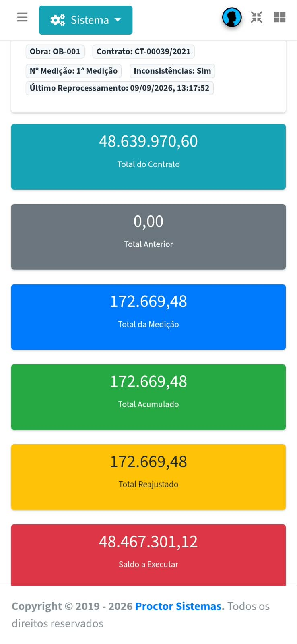Select the gray Total Anterior card
This screenshot has height=644, width=297.
tap(148, 237)
